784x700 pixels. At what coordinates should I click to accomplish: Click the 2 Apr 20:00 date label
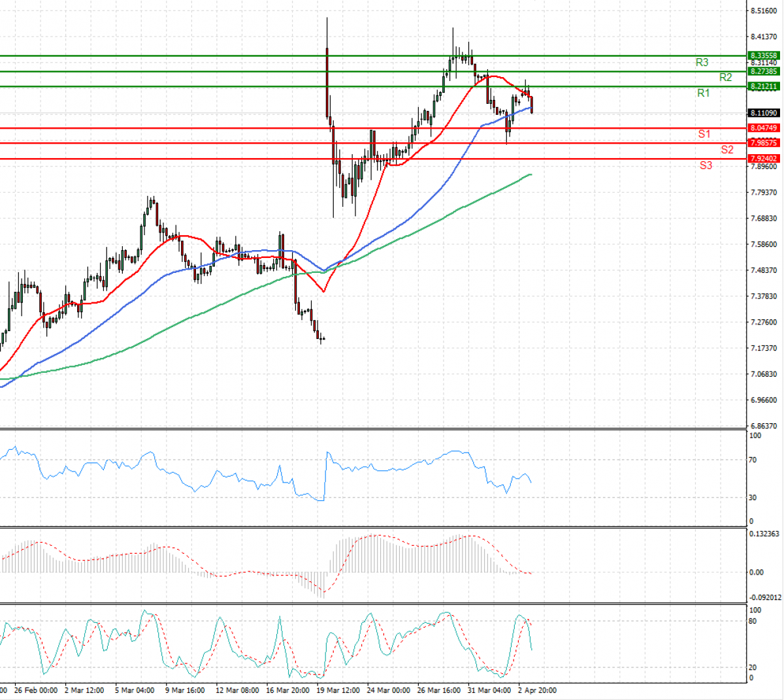537,690
